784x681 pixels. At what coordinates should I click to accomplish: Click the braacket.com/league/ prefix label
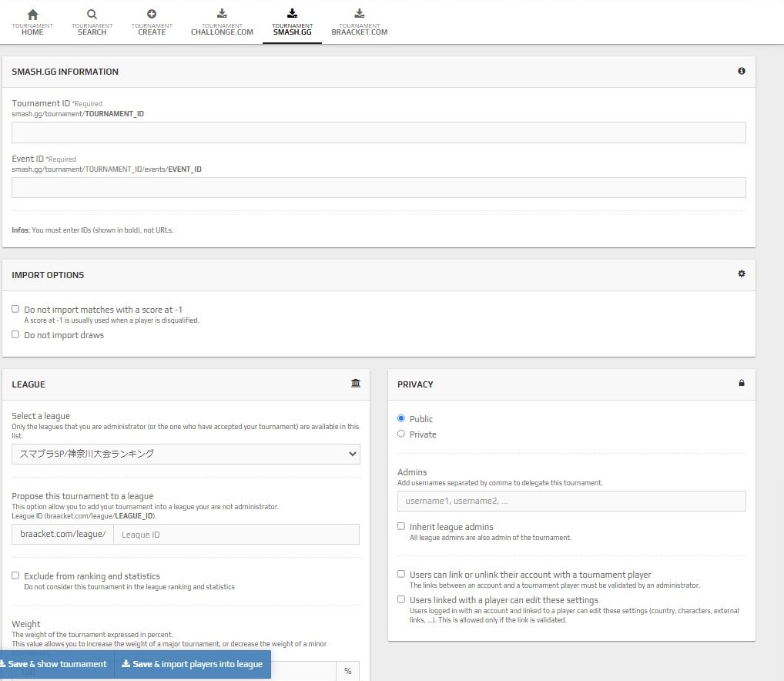click(x=63, y=534)
